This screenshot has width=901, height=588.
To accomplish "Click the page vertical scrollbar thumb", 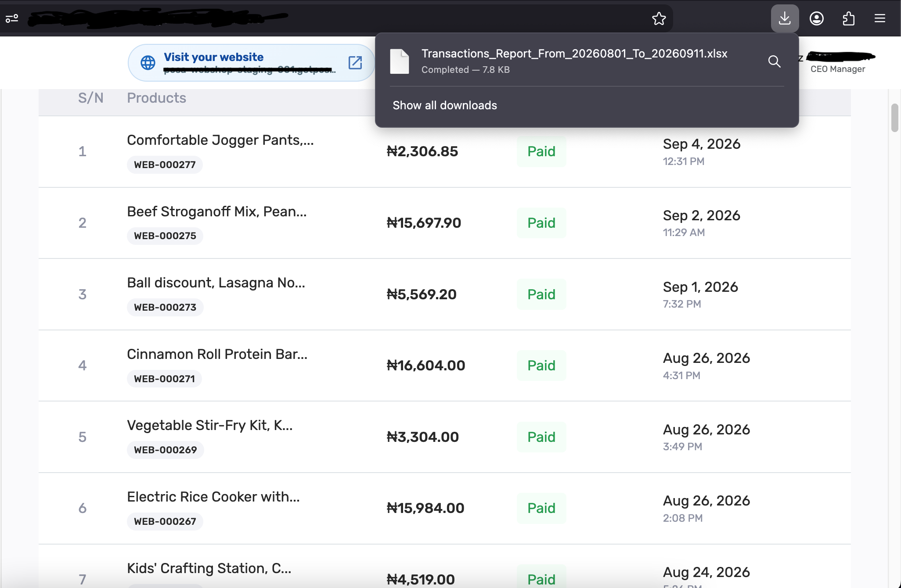I will (x=894, y=118).
